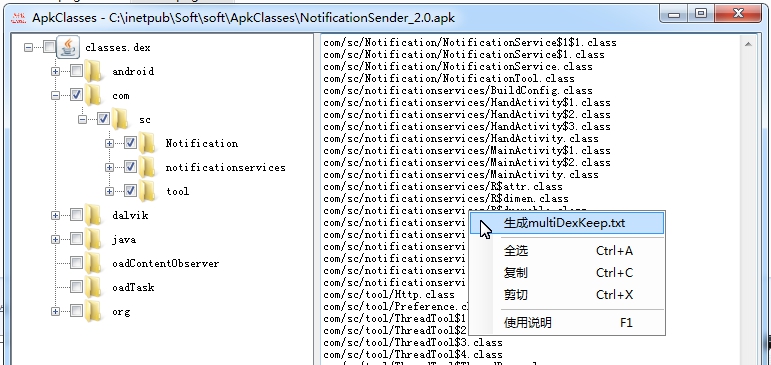The image size is (771, 365).
Task: Click the dalvik folder icon
Action: (93, 215)
